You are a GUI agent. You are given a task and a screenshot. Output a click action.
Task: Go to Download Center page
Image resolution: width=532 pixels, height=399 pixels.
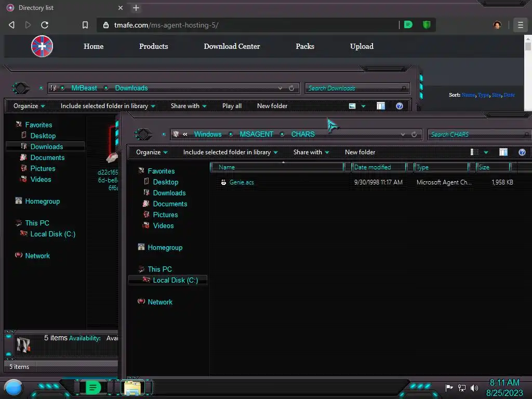point(232,46)
